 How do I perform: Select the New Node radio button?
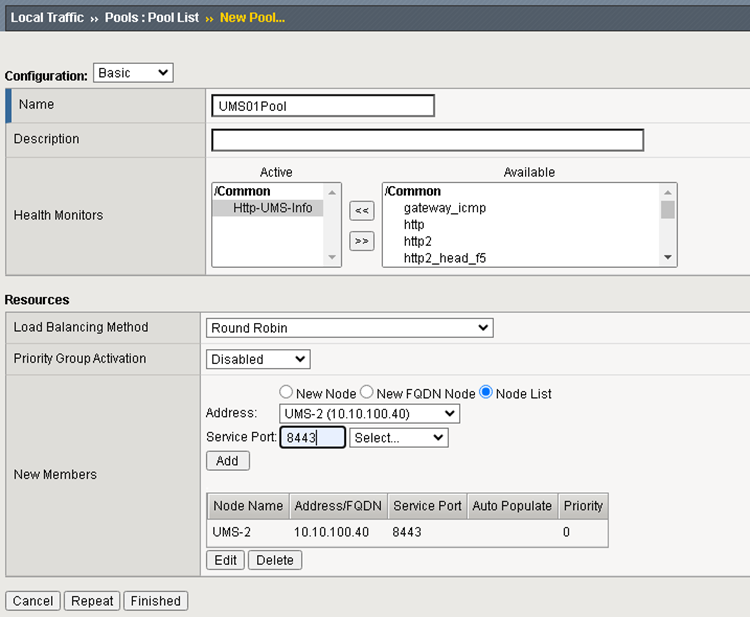[286, 393]
